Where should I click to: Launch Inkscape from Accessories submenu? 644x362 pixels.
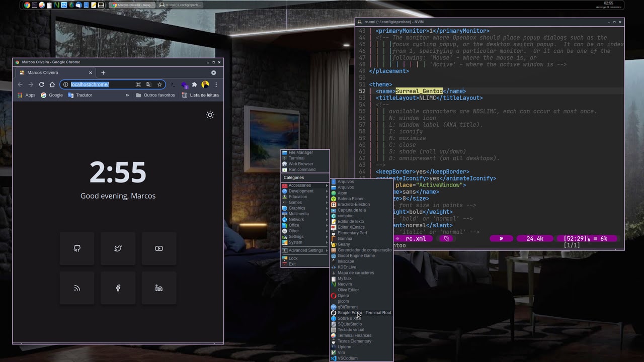(361, 261)
